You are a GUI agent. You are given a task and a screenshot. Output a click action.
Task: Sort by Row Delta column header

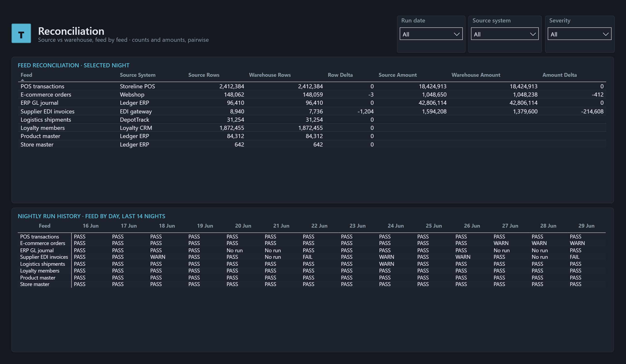pyautogui.click(x=340, y=75)
